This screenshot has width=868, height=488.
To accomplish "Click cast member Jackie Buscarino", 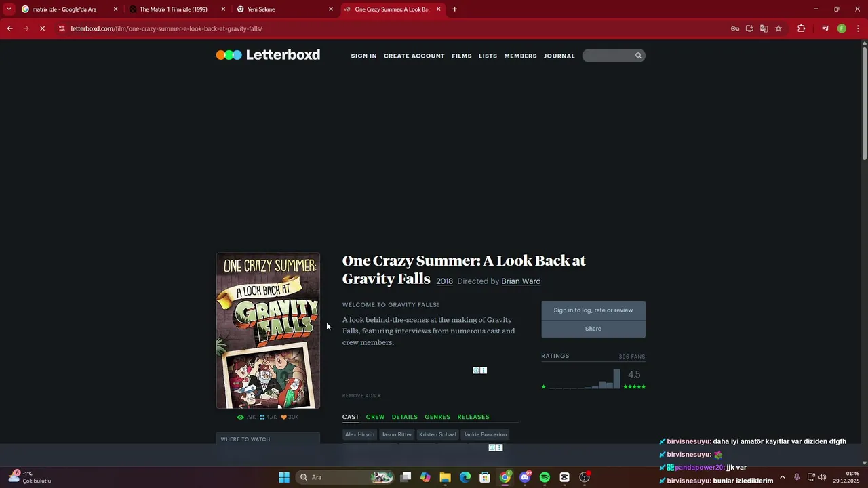I will (x=485, y=434).
